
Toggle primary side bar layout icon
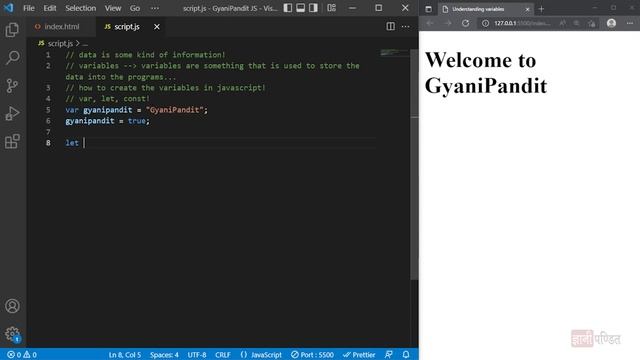288,8
